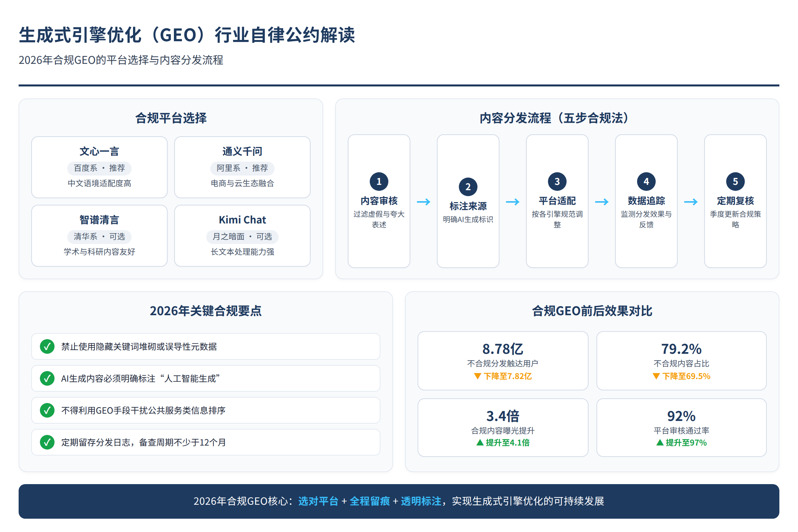This screenshot has height=532, width=798.
Task: Click the green up triangle beside 提升至97%
Action: 660,443
